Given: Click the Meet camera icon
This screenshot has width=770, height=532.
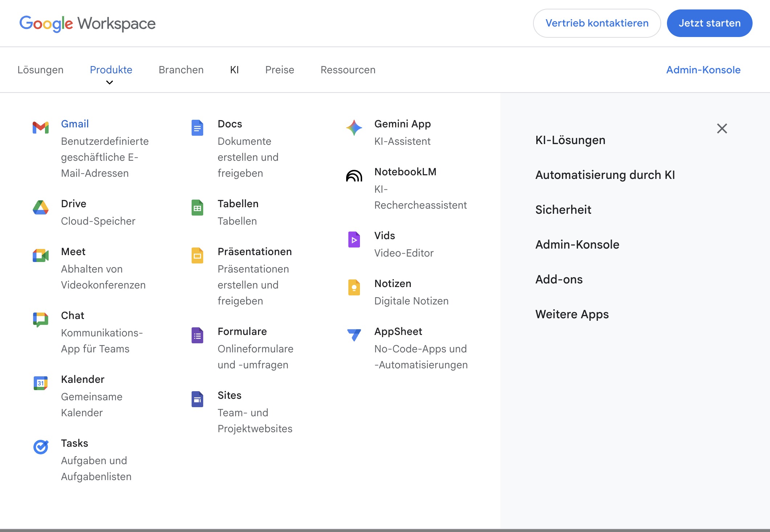Looking at the screenshot, I should point(41,255).
